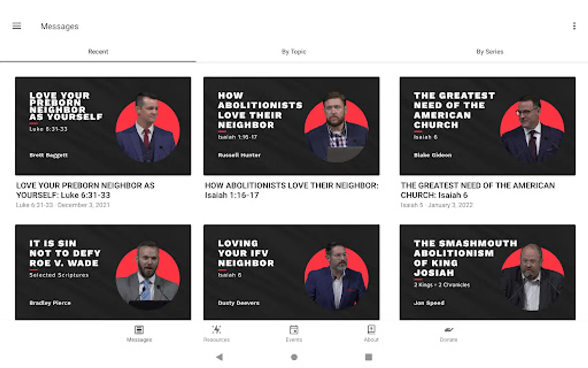The width and height of the screenshot is (588, 368).
Task: Open Resources from the bottom bar
Action: pyautogui.click(x=216, y=330)
